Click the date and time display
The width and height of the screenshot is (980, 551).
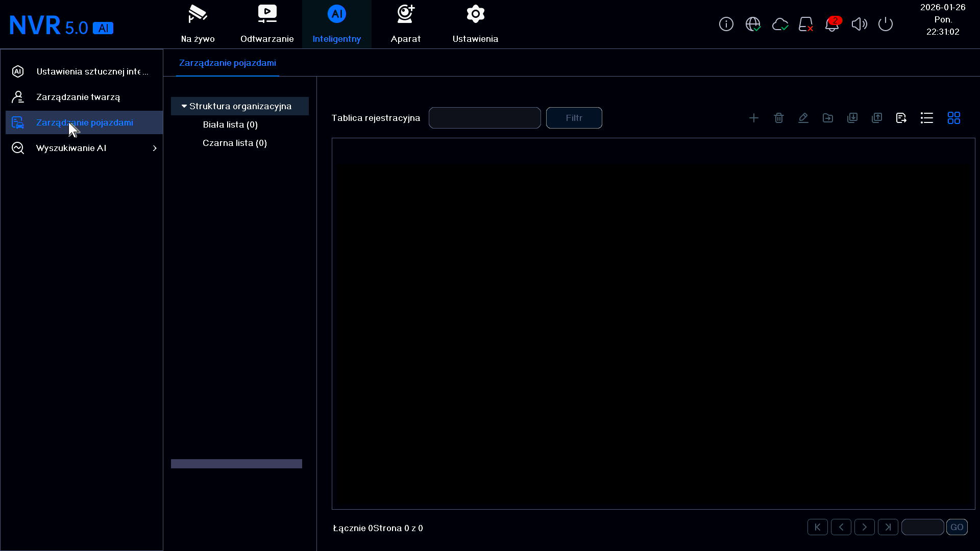tap(943, 19)
